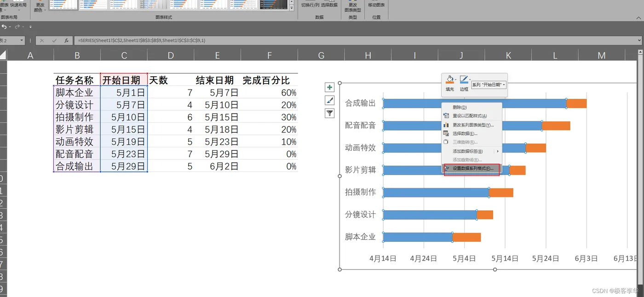
Task: Choose 设置数据系列格式 from context menu
Action: coord(471,169)
